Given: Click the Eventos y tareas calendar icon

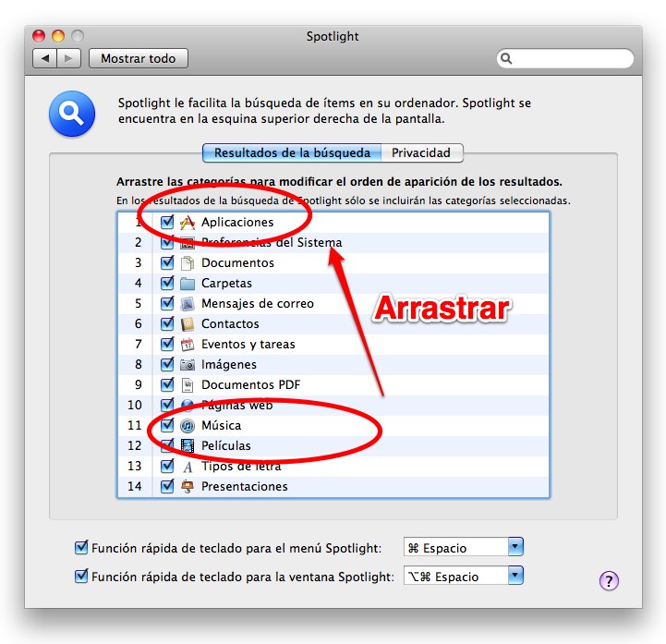Looking at the screenshot, I should coord(188,344).
